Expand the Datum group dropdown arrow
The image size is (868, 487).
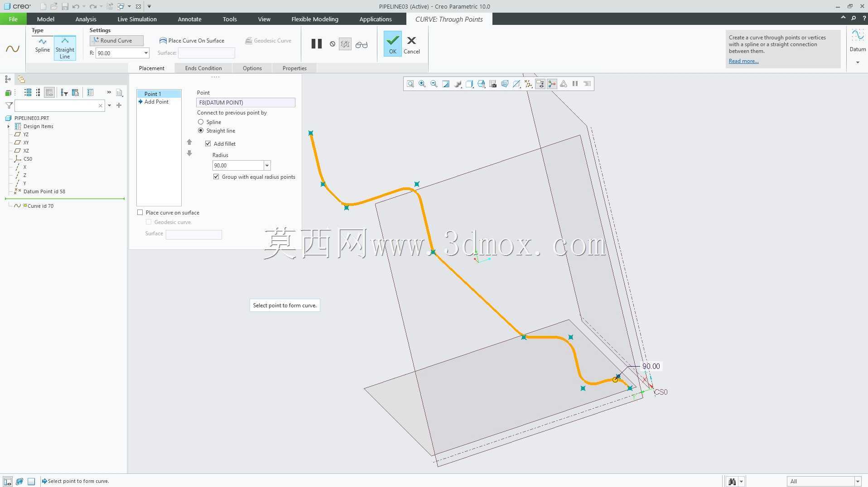(x=858, y=62)
